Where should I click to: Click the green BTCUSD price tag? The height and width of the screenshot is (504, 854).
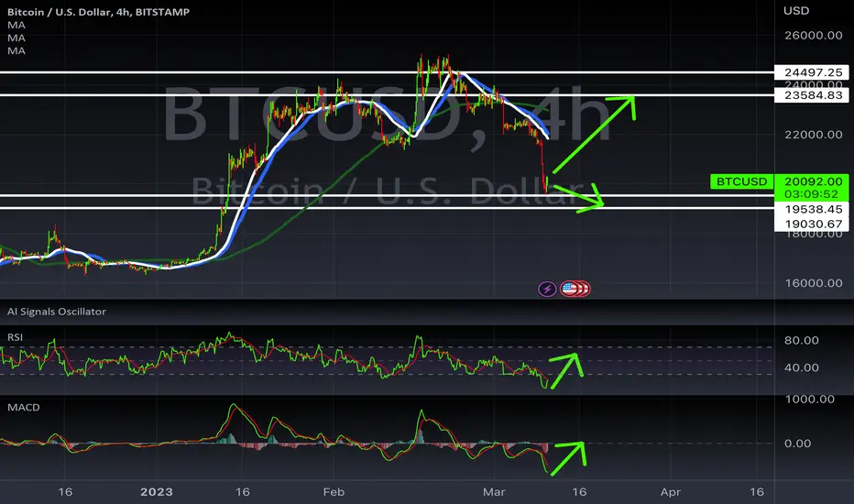[x=741, y=181]
